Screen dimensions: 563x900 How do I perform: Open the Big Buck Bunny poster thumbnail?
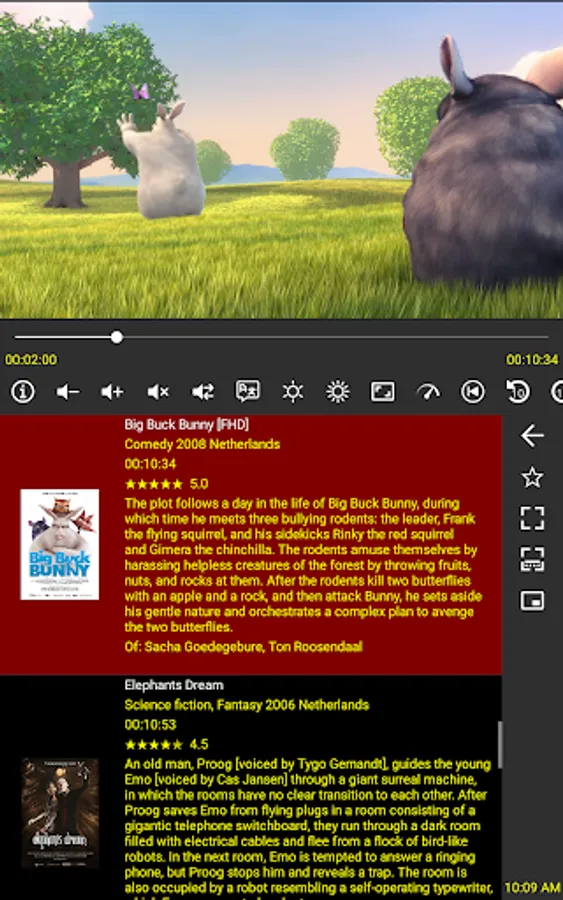60,544
